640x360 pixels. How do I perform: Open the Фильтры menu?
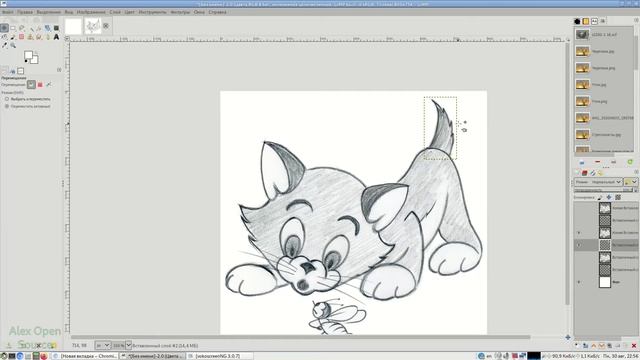[180, 12]
